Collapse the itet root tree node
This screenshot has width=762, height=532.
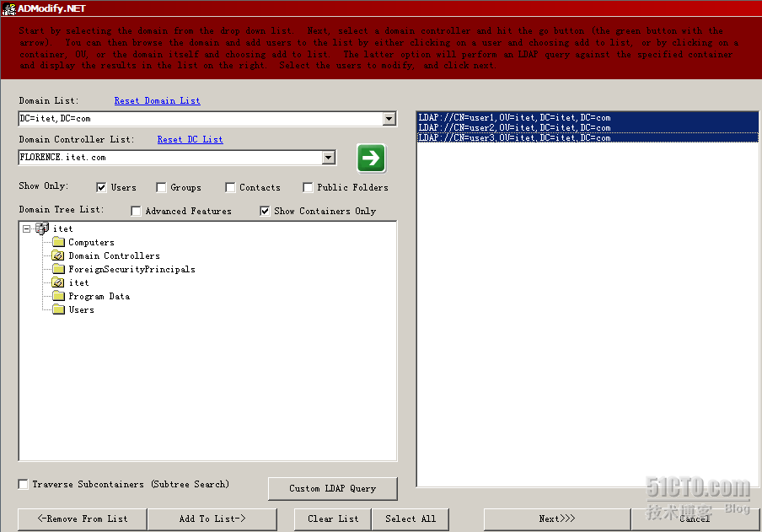(26, 228)
